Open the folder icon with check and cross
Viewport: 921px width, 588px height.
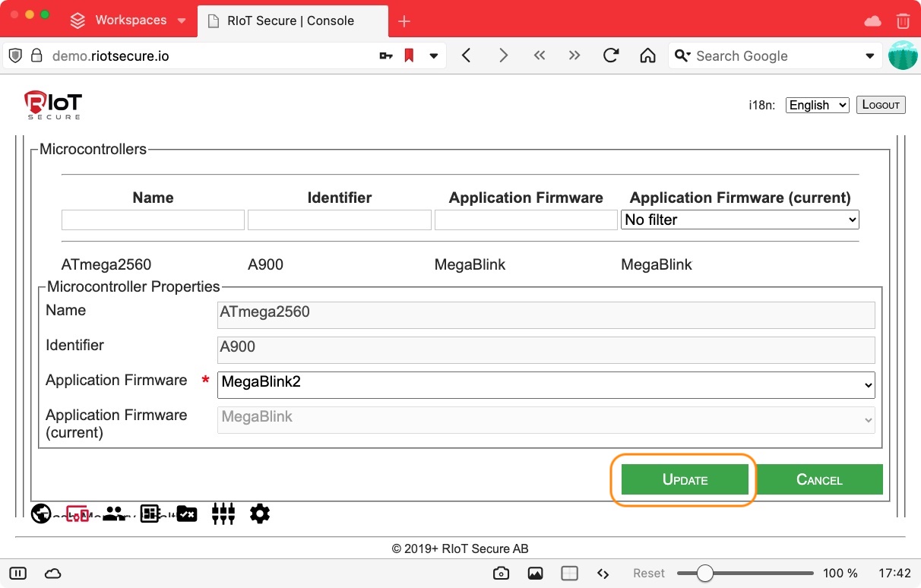tap(187, 514)
